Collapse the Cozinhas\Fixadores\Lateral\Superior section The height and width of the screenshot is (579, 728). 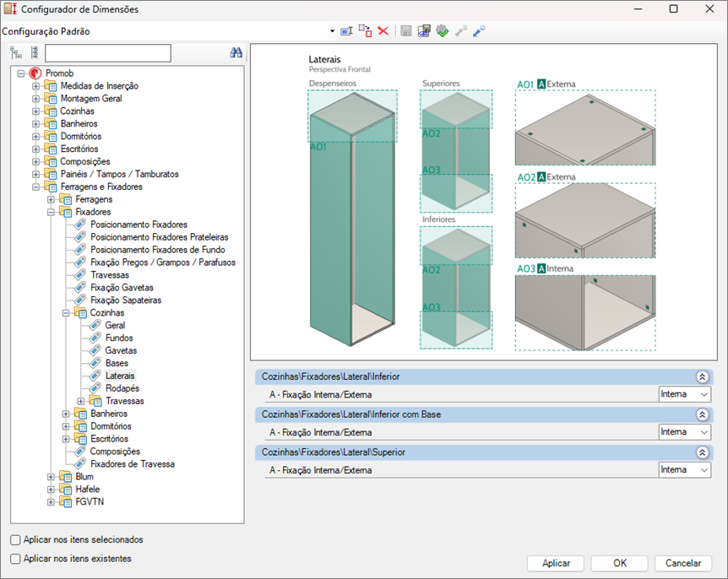[x=701, y=452]
